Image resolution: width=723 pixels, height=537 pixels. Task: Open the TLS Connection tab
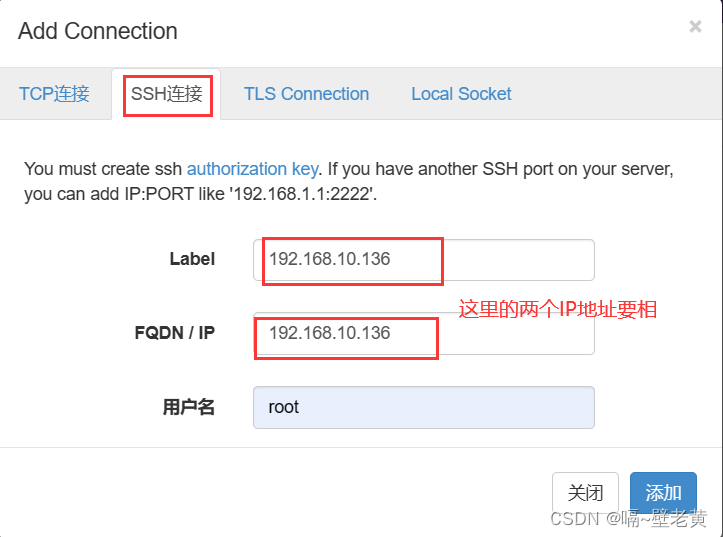pyautogui.click(x=306, y=94)
